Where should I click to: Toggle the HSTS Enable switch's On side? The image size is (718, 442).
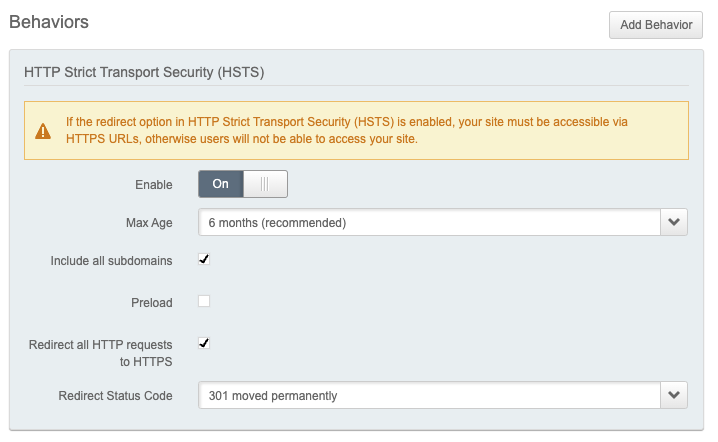click(221, 184)
